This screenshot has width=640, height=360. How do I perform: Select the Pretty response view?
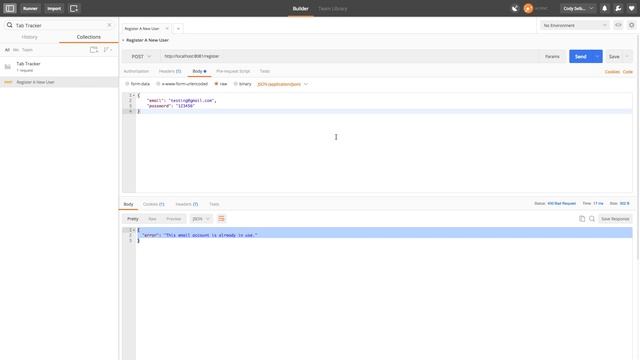point(133,219)
